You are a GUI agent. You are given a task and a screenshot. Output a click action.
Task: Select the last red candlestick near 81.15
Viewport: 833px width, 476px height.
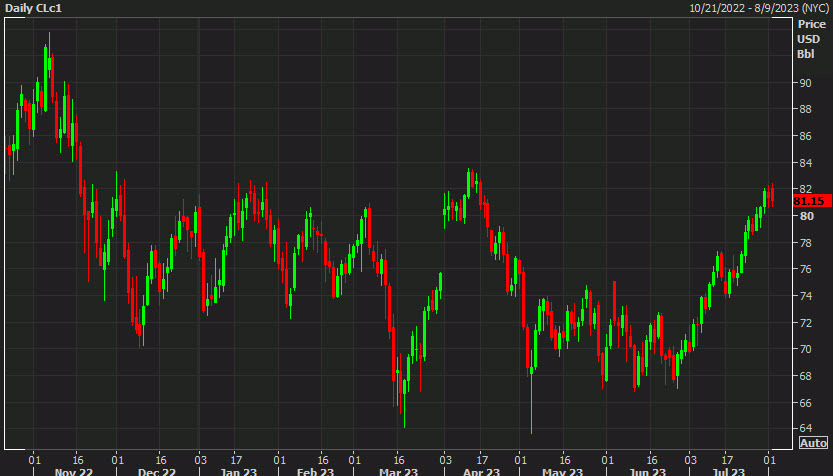pyautogui.click(x=772, y=194)
